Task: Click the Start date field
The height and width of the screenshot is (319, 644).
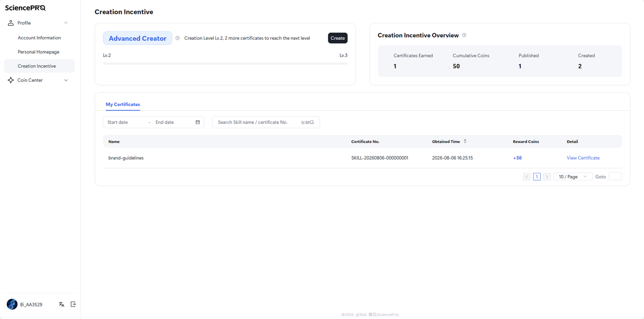Action: (127, 122)
